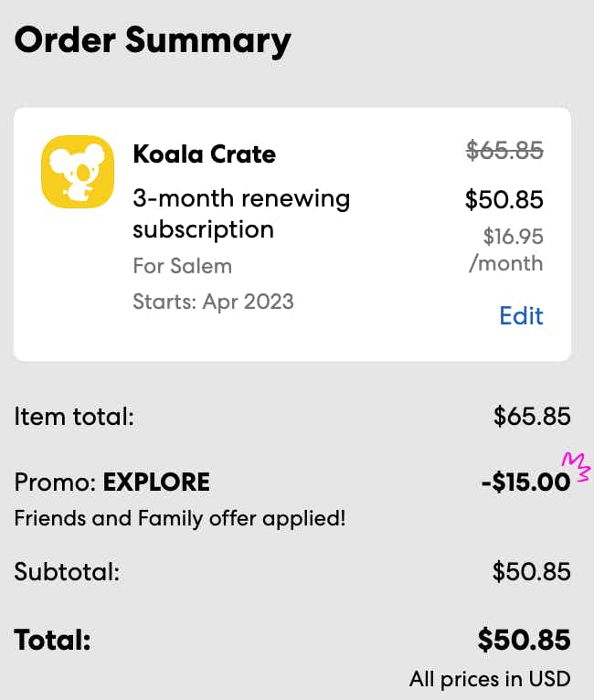Viewport: 594px width, 700px height.
Task: Click the yellow Koala Crate icon
Action: coord(78,172)
